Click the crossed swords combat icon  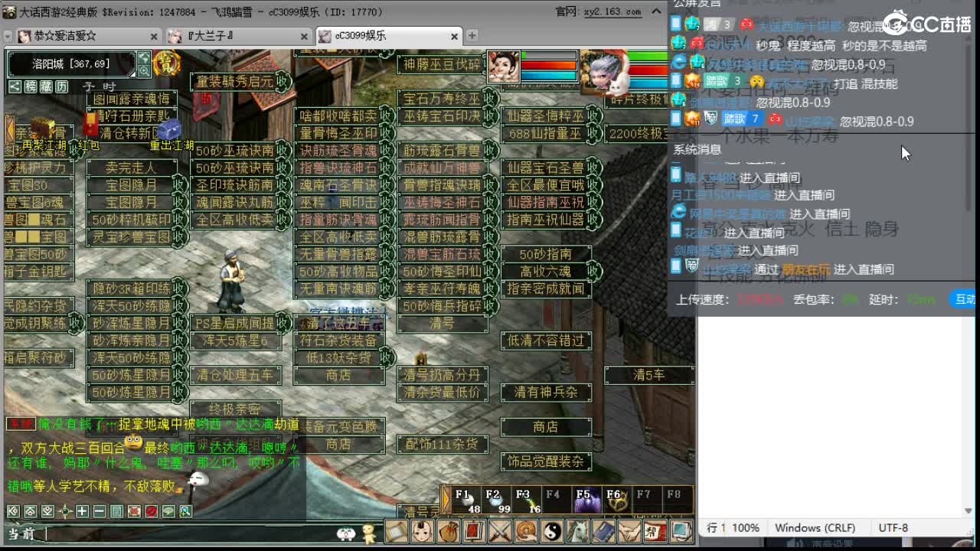499,530
